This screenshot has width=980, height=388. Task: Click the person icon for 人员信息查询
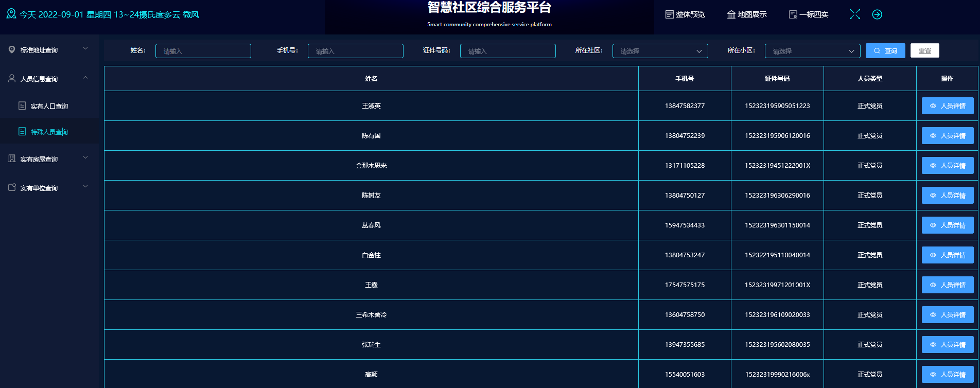(12, 78)
